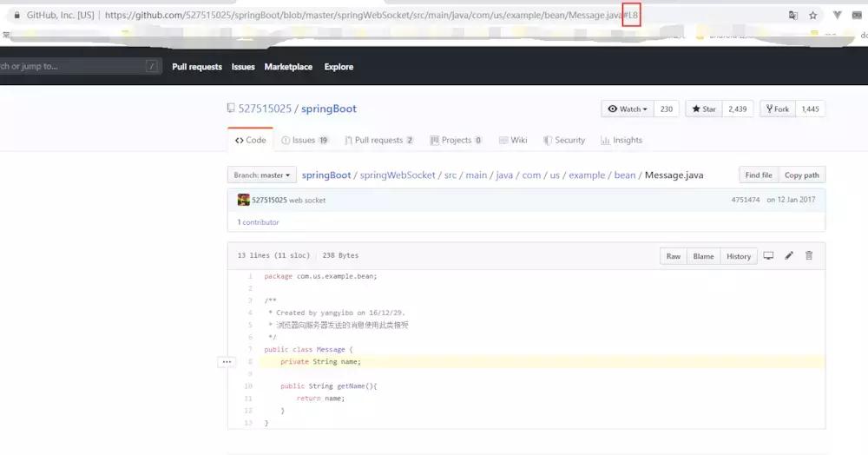
Task: Click the 1 contributor link
Action: tap(258, 222)
